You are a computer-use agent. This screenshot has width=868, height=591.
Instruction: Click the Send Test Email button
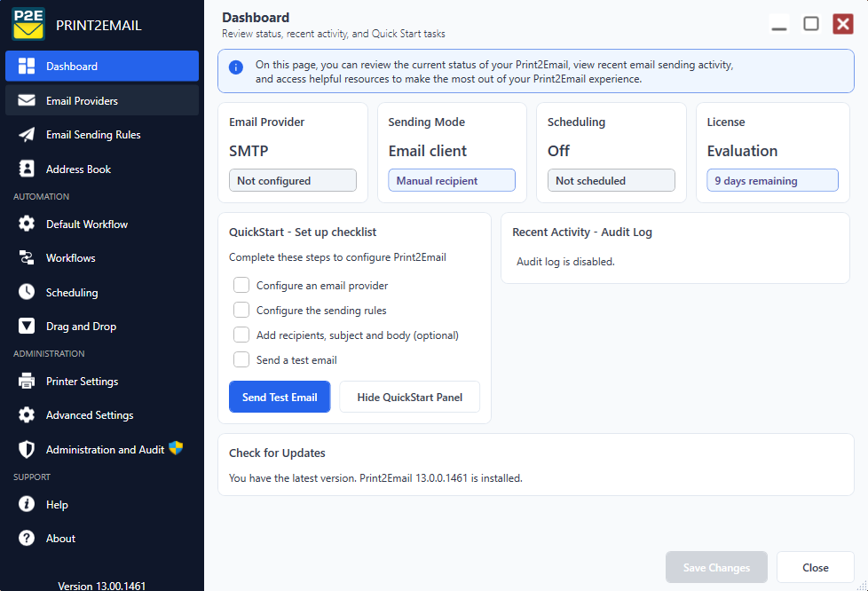pyautogui.click(x=280, y=397)
